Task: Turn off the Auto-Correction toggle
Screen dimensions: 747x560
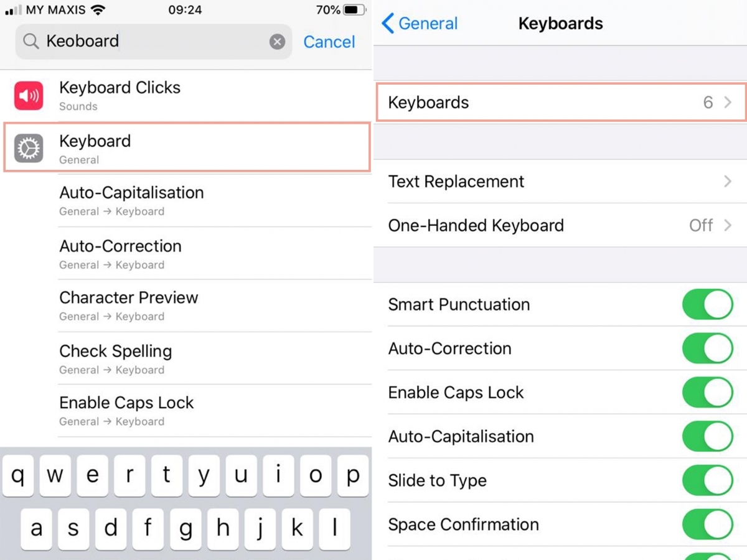Action: pos(708,348)
